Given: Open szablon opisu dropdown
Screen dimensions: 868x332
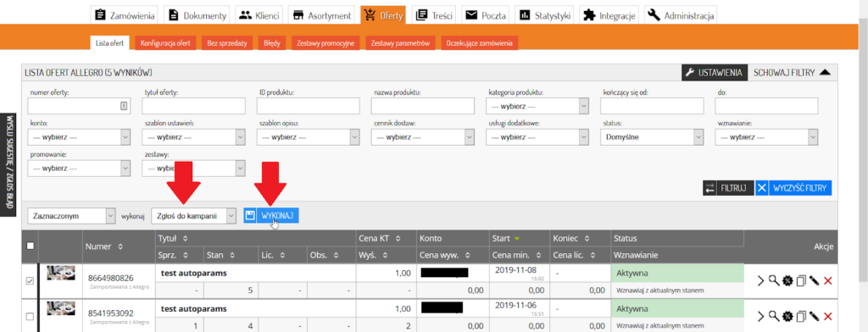Looking at the screenshot, I should click(309, 136).
